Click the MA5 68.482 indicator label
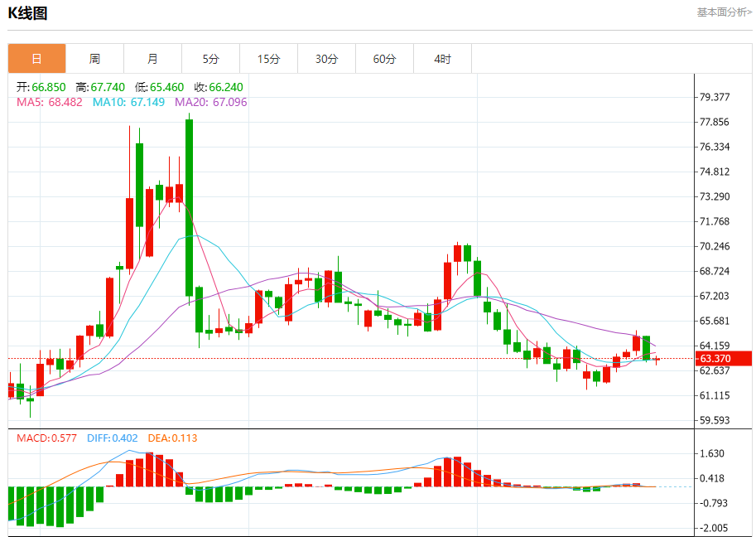The image size is (756, 537). [x=50, y=102]
